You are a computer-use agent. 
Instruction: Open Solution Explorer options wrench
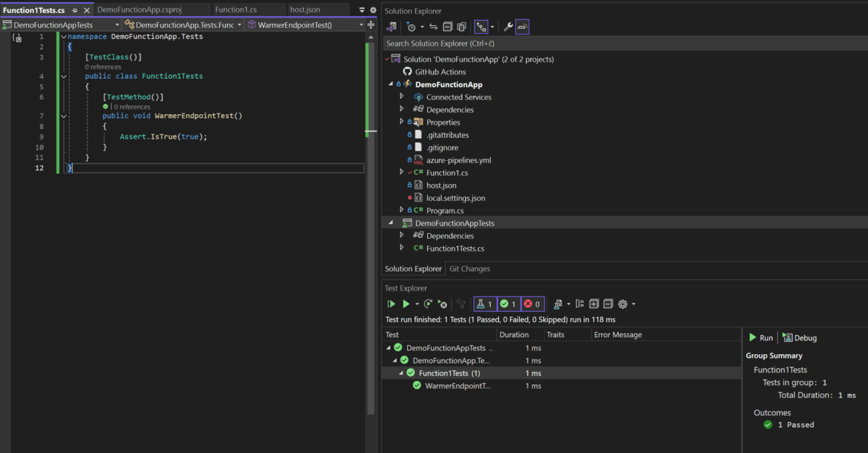click(508, 27)
